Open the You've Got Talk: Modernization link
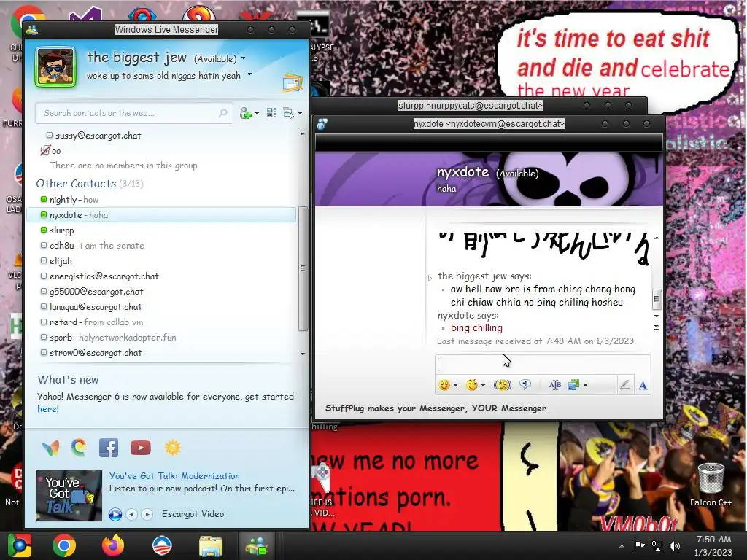747x560 pixels. coord(174,475)
